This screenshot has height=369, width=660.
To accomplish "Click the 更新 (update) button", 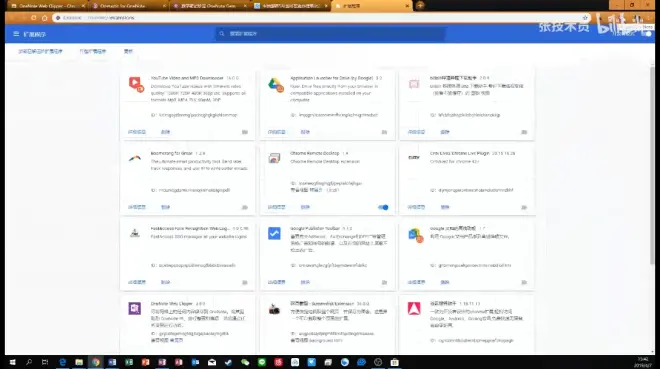I will (x=128, y=51).
